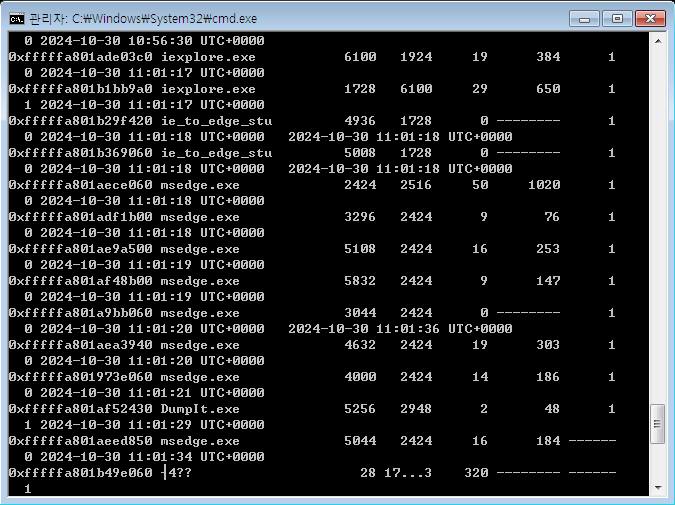
Task: Click the address 0xfffffa801b369060
Action: (x=81, y=153)
